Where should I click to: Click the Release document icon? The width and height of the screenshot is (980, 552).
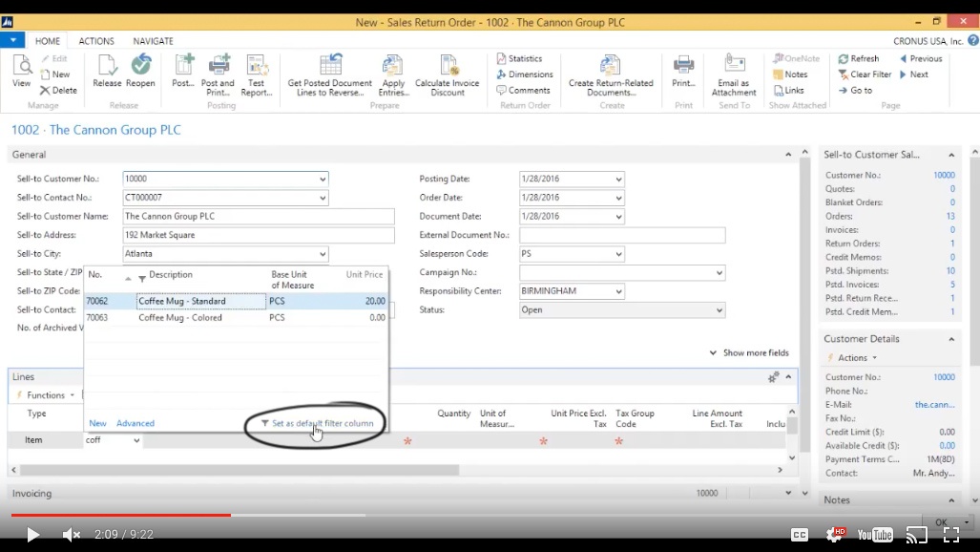[x=107, y=71]
